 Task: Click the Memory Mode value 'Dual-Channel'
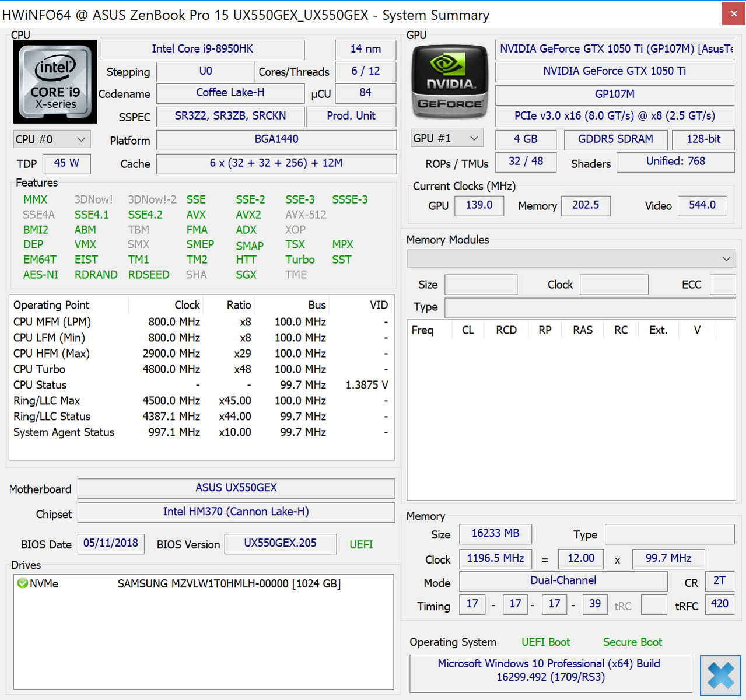tap(563, 581)
